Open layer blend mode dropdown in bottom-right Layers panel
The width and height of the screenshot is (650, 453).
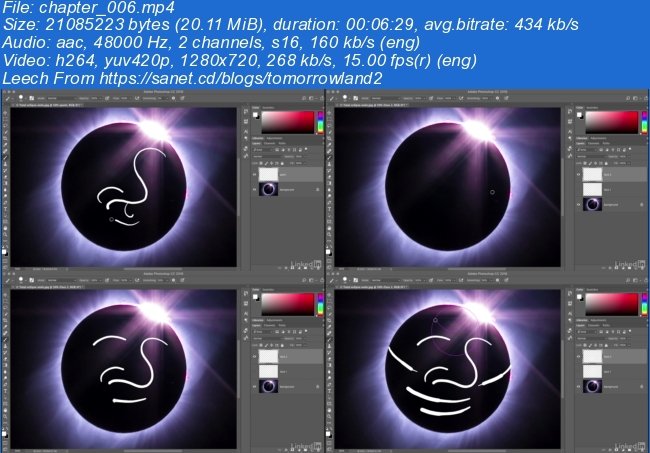pyautogui.click(x=592, y=338)
